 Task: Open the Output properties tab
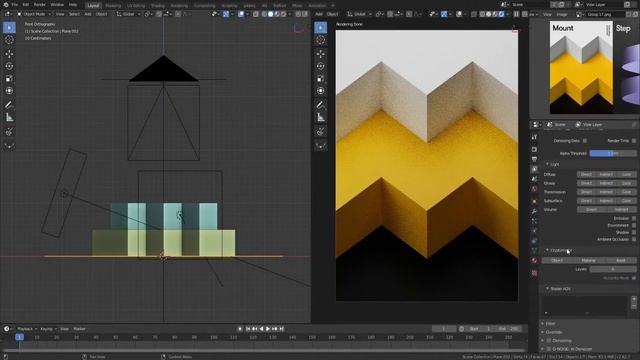click(x=534, y=159)
